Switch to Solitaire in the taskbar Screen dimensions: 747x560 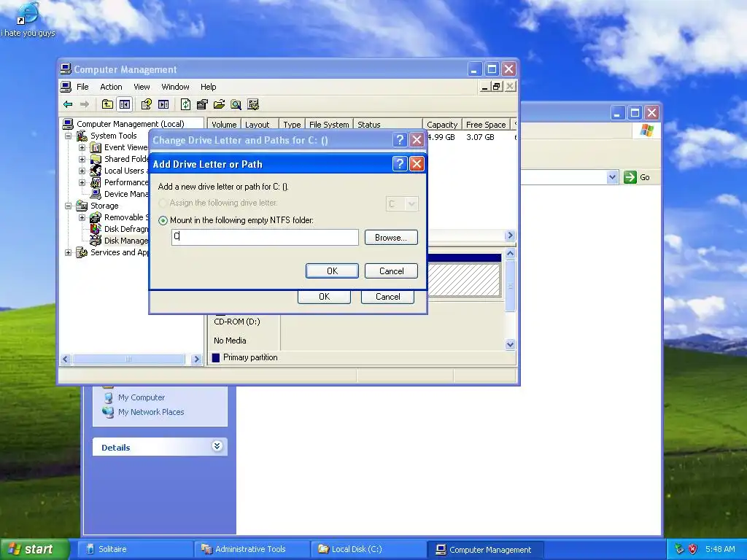pyautogui.click(x=135, y=549)
